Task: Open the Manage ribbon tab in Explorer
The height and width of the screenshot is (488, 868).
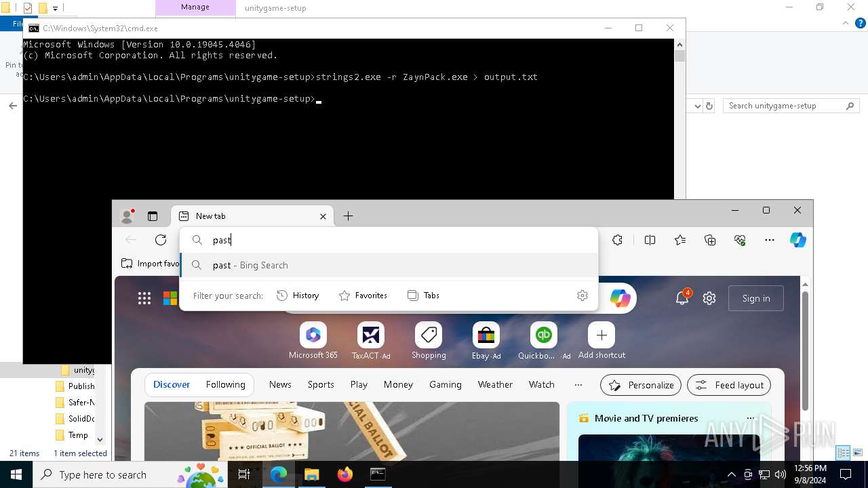Action: 195,7
